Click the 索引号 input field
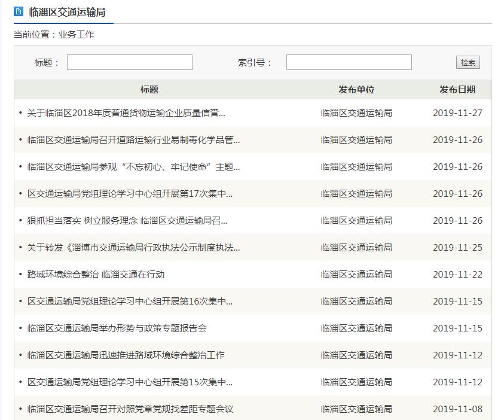Image resolution: width=504 pixels, height=420 pixels. 349,62
